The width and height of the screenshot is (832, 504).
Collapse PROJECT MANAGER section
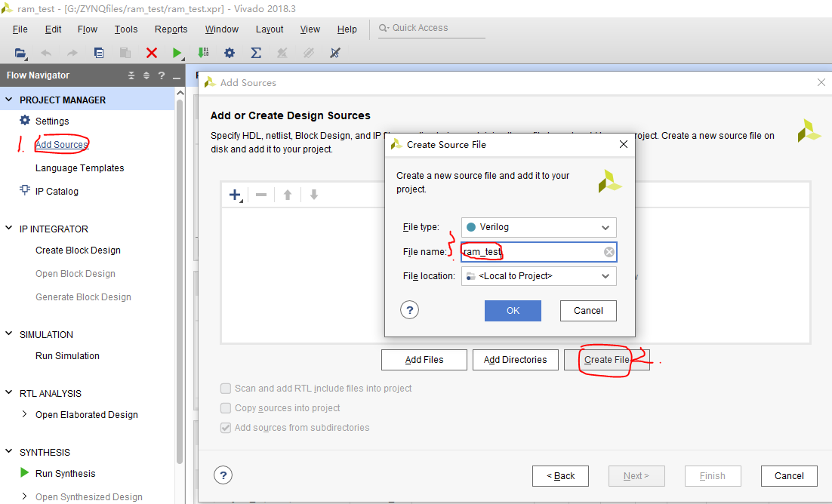coord(8,99)
